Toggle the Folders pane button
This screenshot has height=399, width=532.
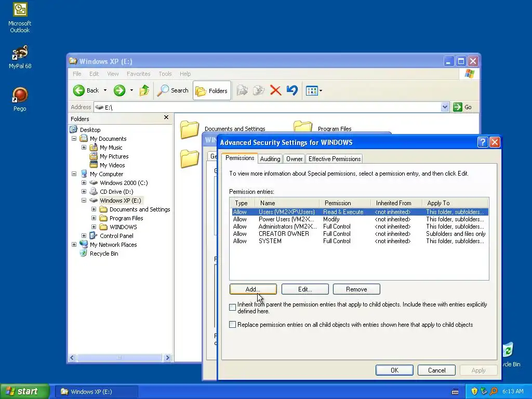[212, 90]
